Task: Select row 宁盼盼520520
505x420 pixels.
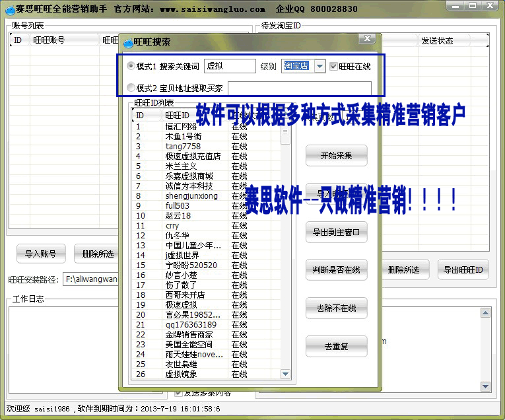Action: click(x=206, y=265)
